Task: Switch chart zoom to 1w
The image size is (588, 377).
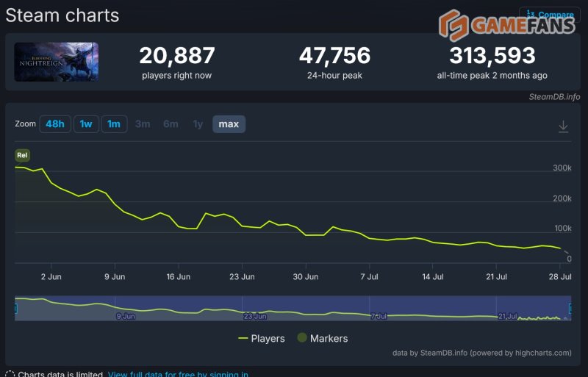Action: pyautogui.click(x=86, y=124)
